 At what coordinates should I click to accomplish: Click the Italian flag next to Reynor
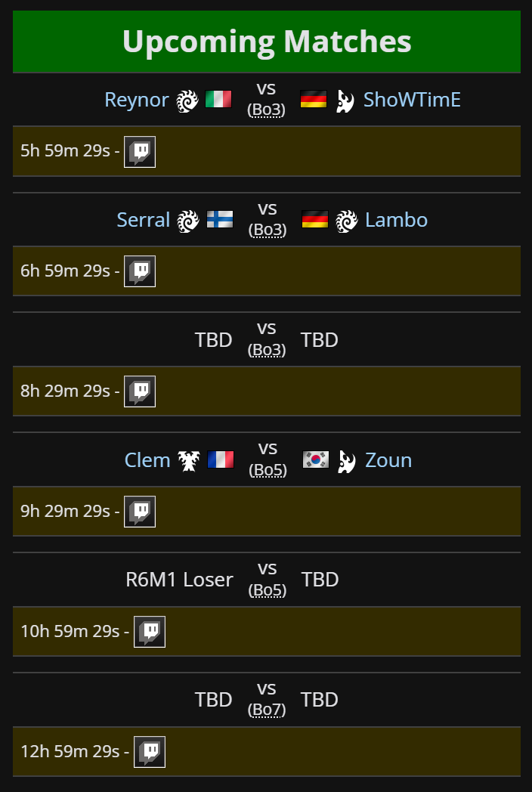[218, 100]
